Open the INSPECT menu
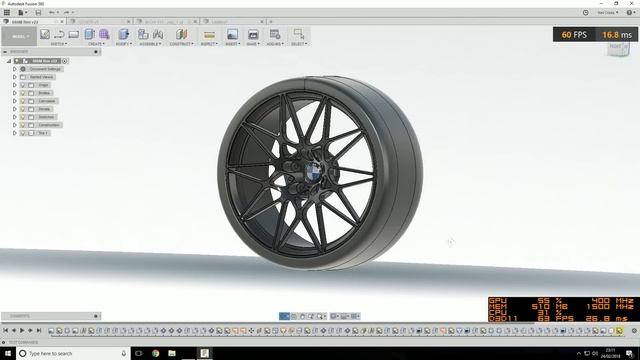The width and height of the screenshot is (640, 360). tap(209, 44)
